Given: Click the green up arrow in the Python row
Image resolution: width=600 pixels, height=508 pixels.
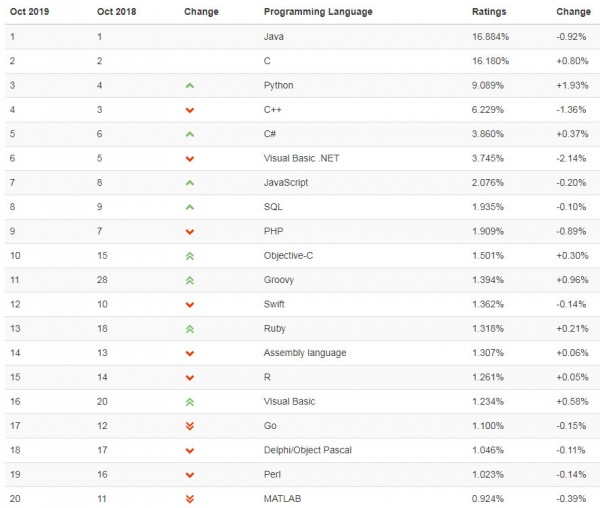Looking at the screenshot, I should [189, 86].
